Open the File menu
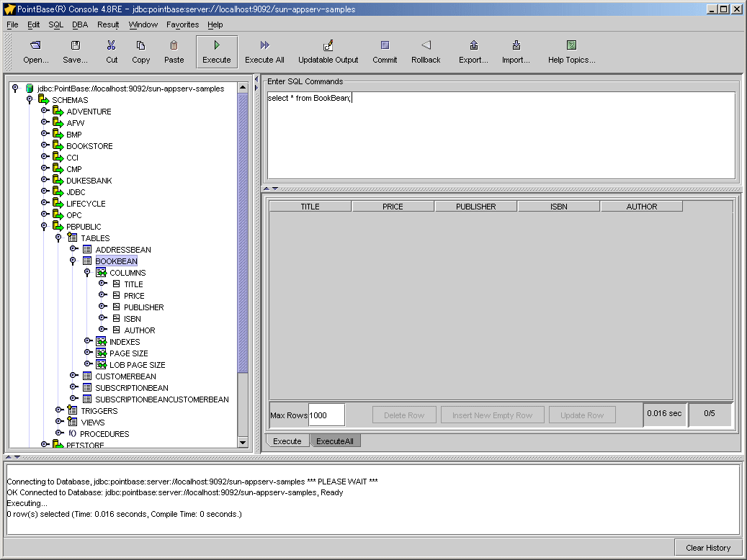This screenshot has width=747, height=560. click(x=12, y=24)
